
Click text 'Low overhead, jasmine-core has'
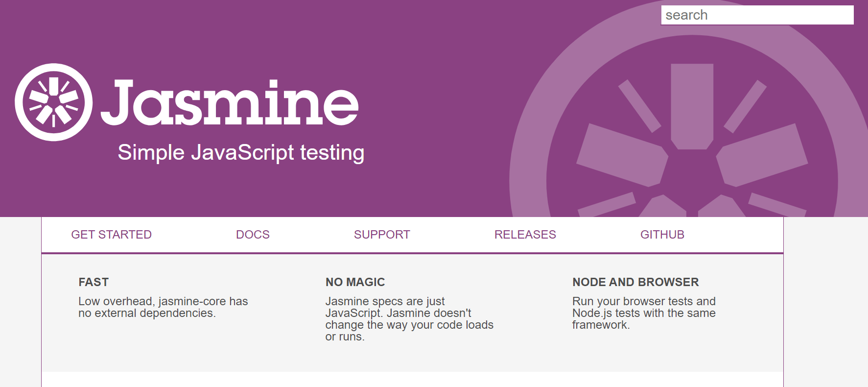click(163, 301)
